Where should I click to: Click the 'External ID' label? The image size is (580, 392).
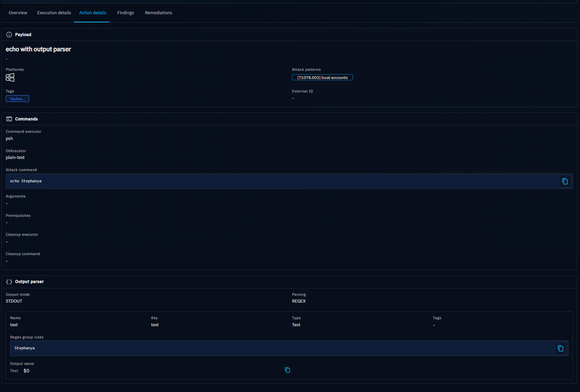[303, 91]
